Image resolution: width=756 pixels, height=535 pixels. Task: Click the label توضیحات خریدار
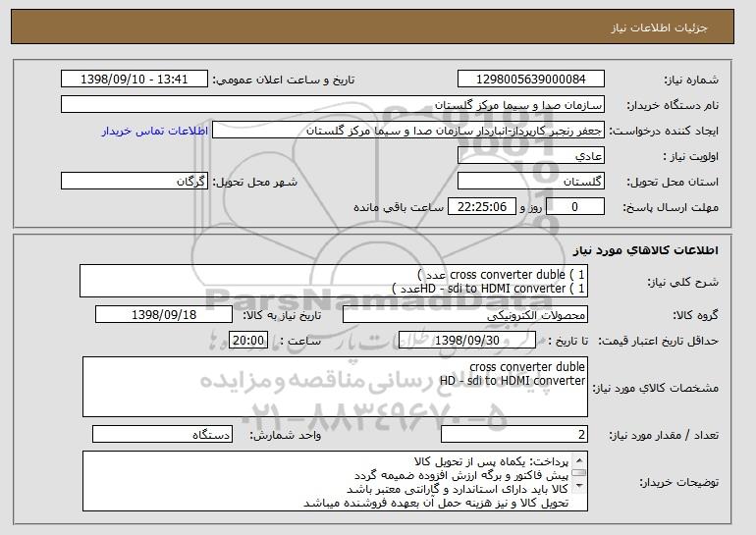point(678,482)
